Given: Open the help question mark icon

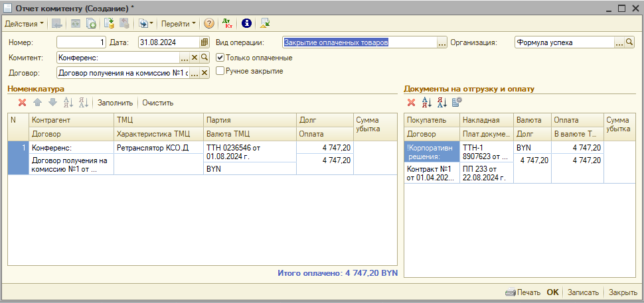Looking at the screenshot, I should click(x=208, y=23).
